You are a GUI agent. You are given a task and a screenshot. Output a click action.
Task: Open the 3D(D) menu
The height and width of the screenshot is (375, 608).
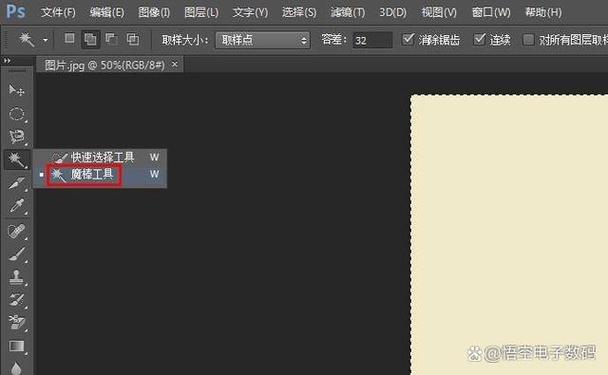(x=392, y=12)
